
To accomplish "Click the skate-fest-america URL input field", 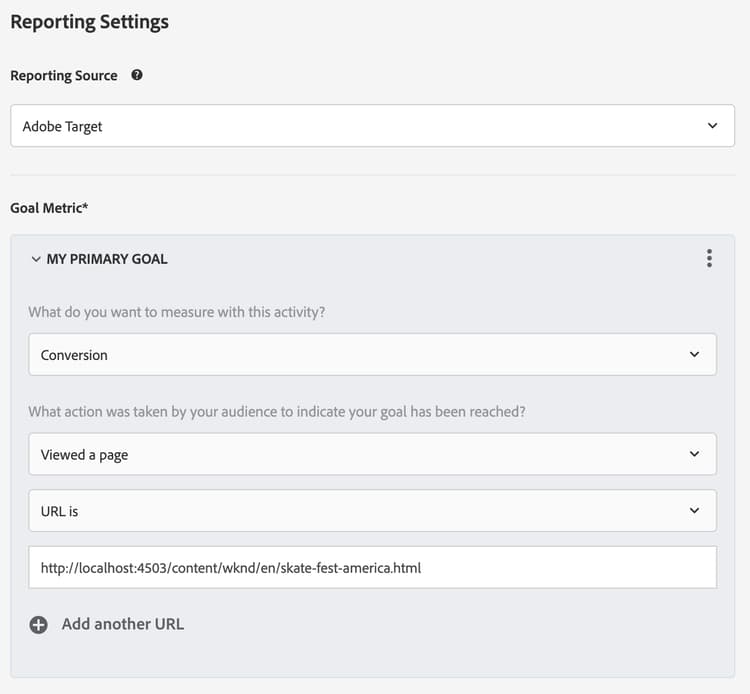I will click(x=372, y=567).
